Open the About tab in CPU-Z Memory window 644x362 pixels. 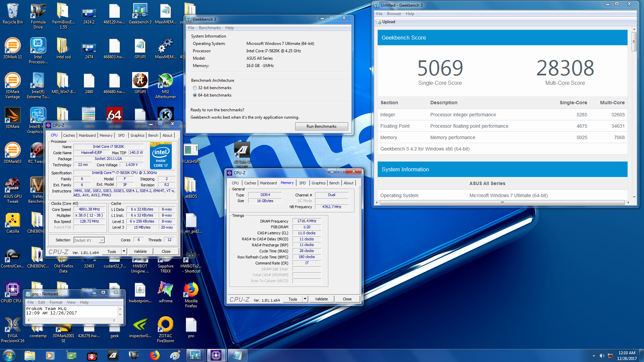(x=348, y=183)
